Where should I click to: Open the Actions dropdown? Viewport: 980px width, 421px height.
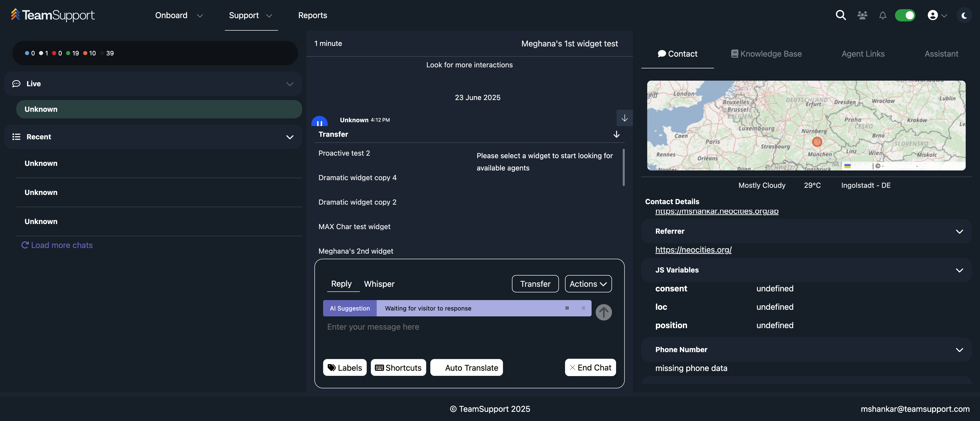tap(588, 284)
